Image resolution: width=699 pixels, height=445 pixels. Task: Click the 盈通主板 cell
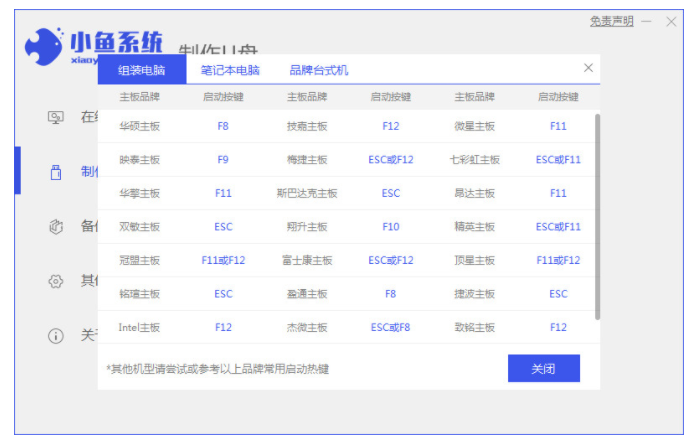coord(307,294)
